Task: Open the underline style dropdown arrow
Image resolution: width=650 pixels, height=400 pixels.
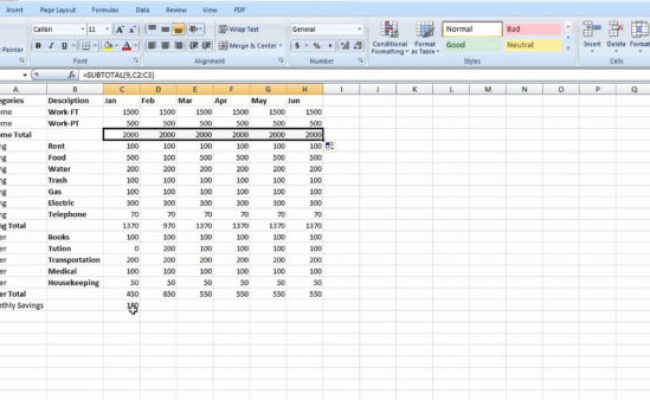Action: [x=73, y=46]
